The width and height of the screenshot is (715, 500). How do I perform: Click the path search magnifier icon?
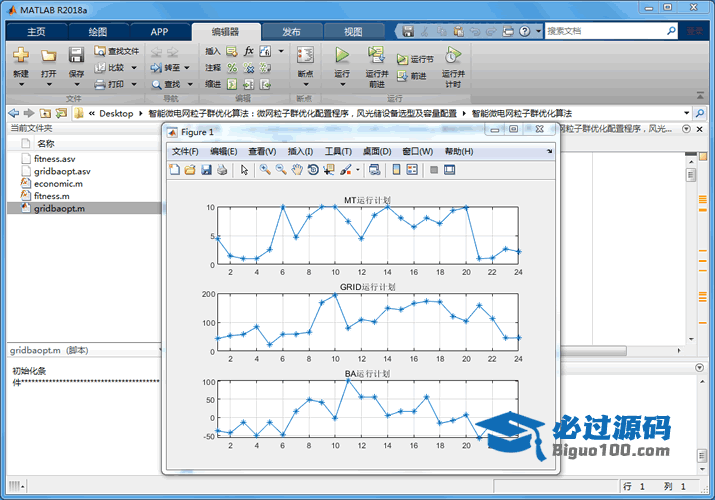point(700,113)
